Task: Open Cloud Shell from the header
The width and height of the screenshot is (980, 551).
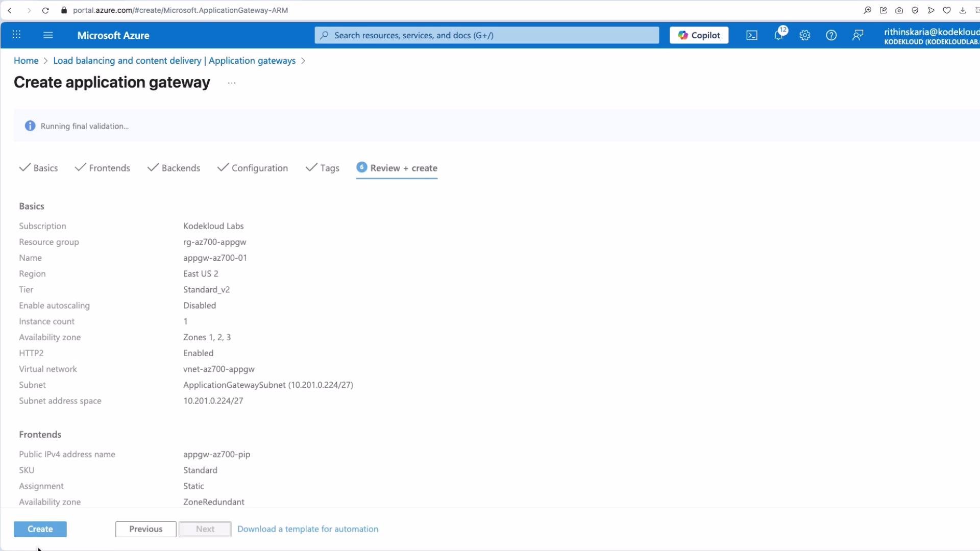Action: (752, 35)
